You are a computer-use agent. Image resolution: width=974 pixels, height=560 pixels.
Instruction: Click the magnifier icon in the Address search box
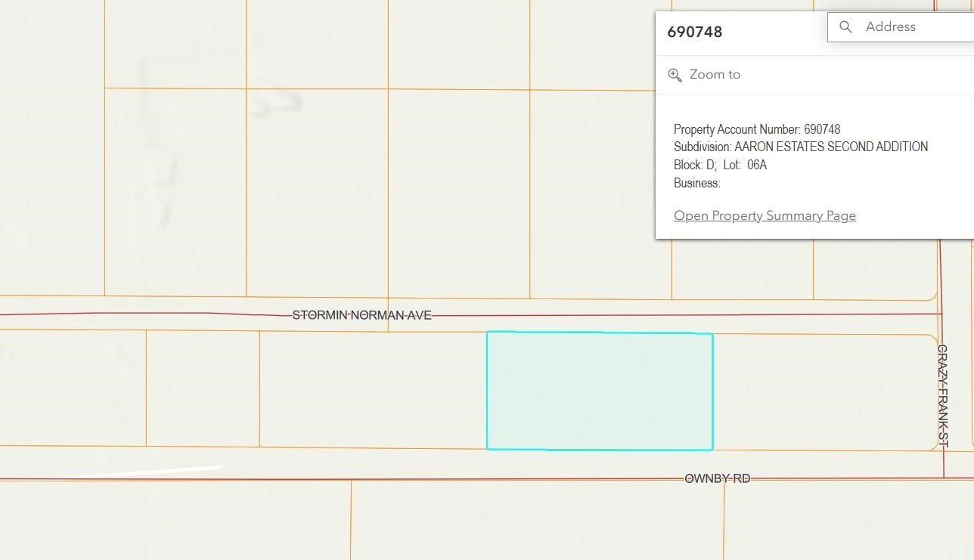(845, 27)
